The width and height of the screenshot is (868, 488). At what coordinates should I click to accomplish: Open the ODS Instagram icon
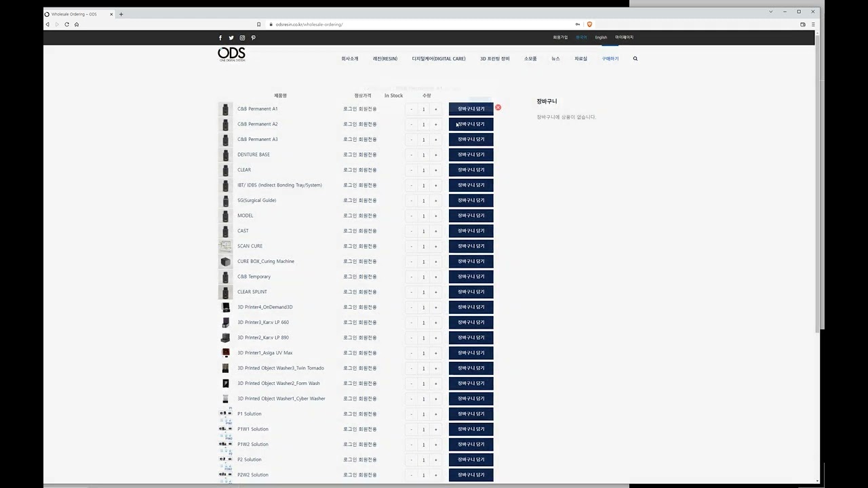(x=242, y=38)
